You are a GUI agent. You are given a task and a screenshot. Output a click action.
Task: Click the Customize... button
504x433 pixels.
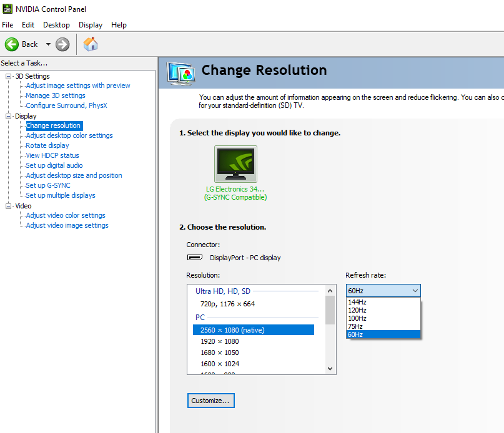pyautogui.click(x=211, y=401)
